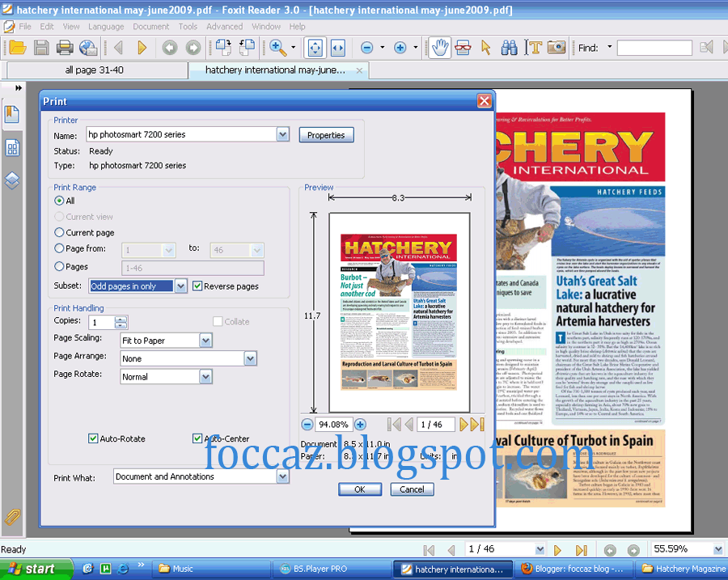Viewport: 728px width, 580px height.
Task: Select the Typewriter text tool
Action: [534, 48]
